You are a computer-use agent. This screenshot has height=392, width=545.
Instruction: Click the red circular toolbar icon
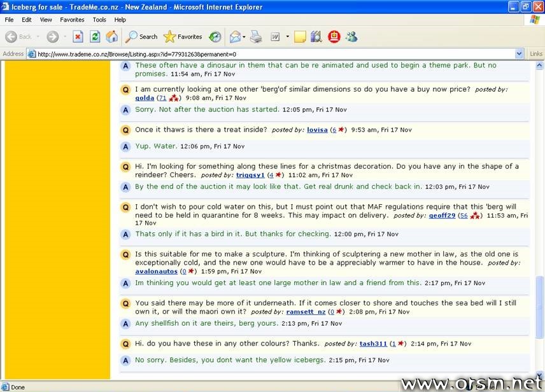[x=334, y=36]
